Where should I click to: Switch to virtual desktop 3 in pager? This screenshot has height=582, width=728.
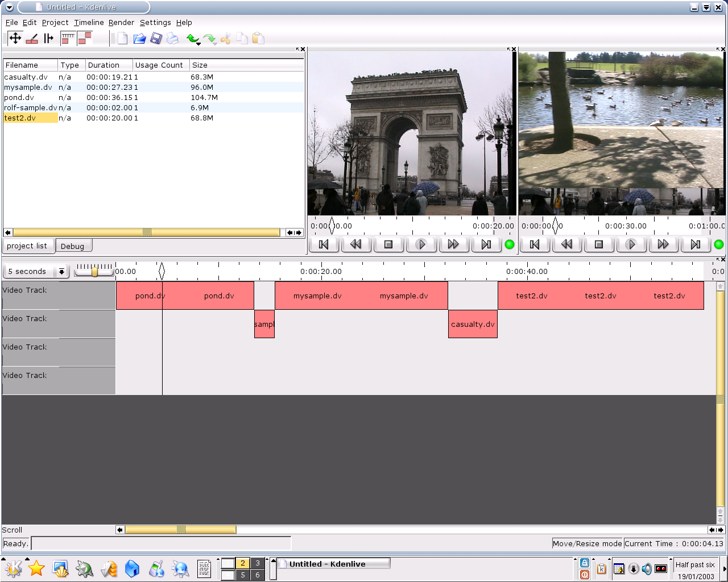pyautogui.click(x=258, y=563)
